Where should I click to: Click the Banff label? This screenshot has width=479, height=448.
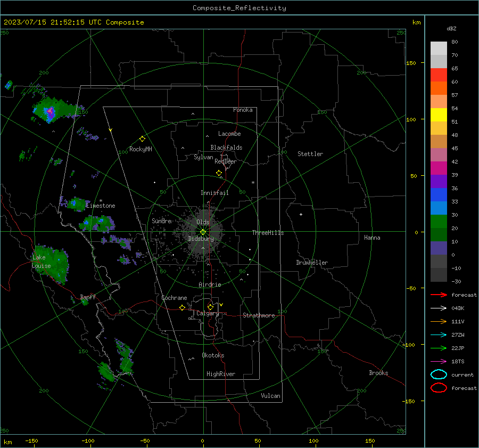(x=88, y=297)
